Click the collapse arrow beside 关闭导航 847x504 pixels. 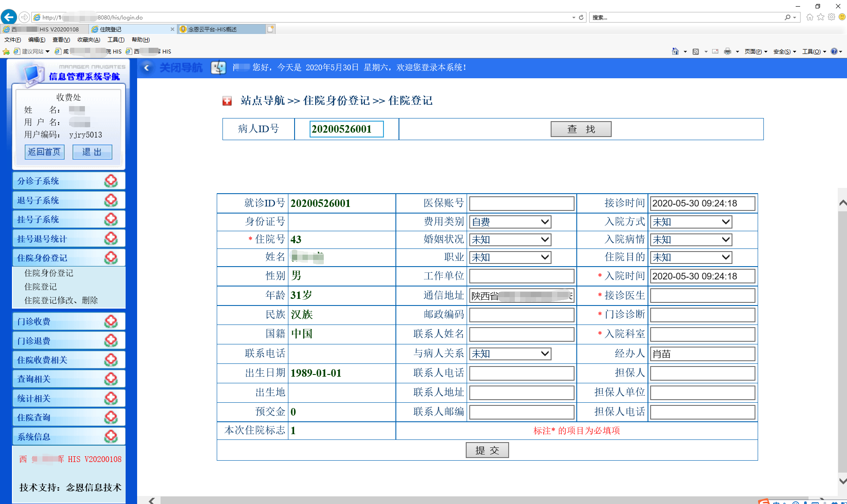click(x=147, y=68)
